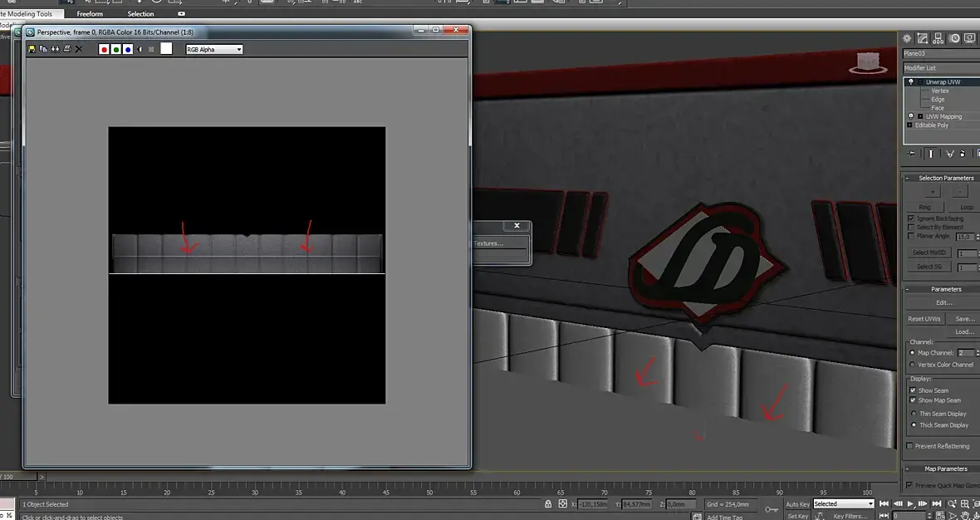Screen dimensions: 980x520
Task: Click the Select SG button
Action: point(929,267)
